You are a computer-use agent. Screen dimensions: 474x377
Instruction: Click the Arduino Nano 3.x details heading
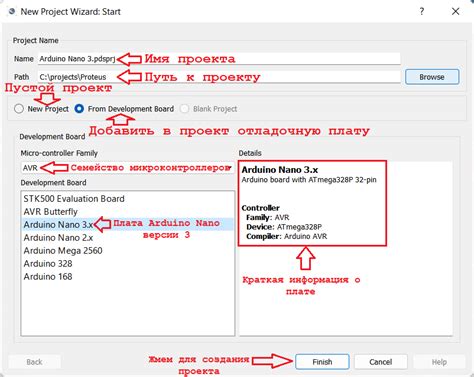coord(280,170)
